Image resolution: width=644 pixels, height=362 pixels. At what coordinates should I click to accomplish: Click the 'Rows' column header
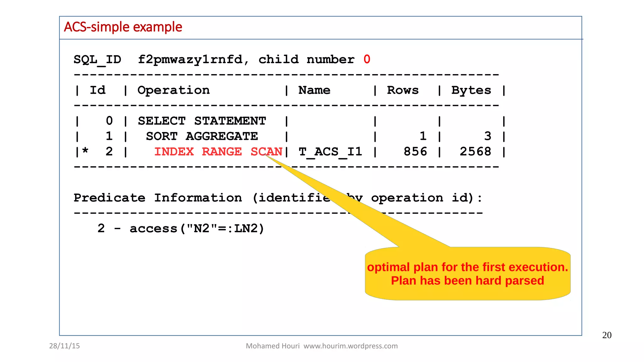402,90
